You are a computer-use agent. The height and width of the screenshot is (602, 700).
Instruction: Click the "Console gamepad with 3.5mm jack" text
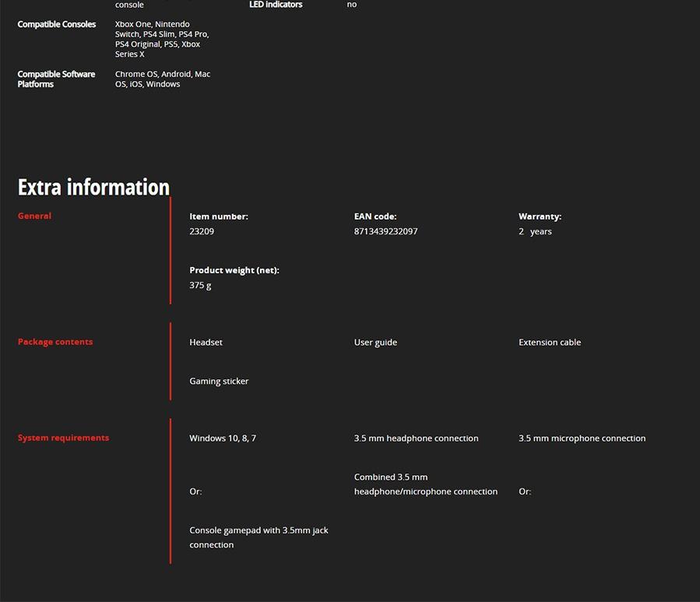[x=259, y=530]
